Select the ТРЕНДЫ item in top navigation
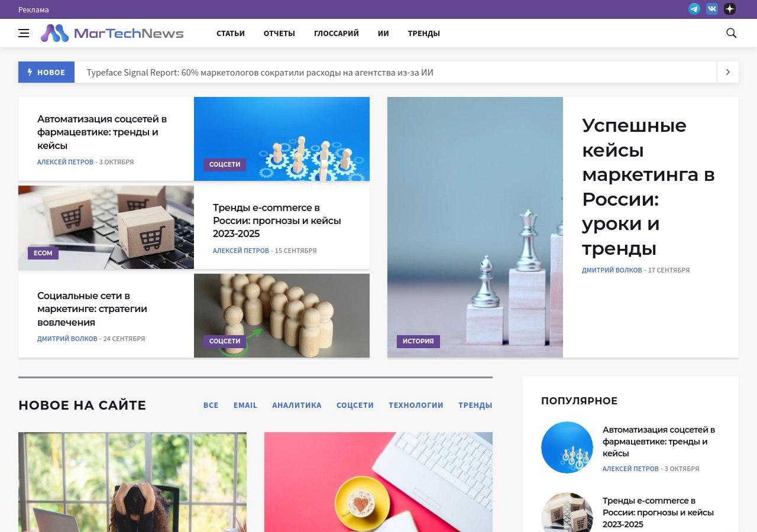 click(423, 34)
